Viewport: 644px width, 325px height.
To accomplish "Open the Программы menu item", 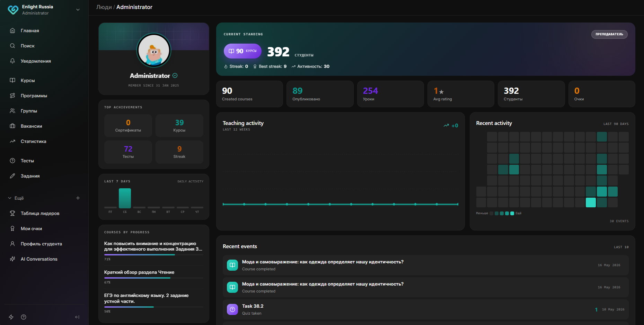I will pyautogui.click(x=44, y=96).
